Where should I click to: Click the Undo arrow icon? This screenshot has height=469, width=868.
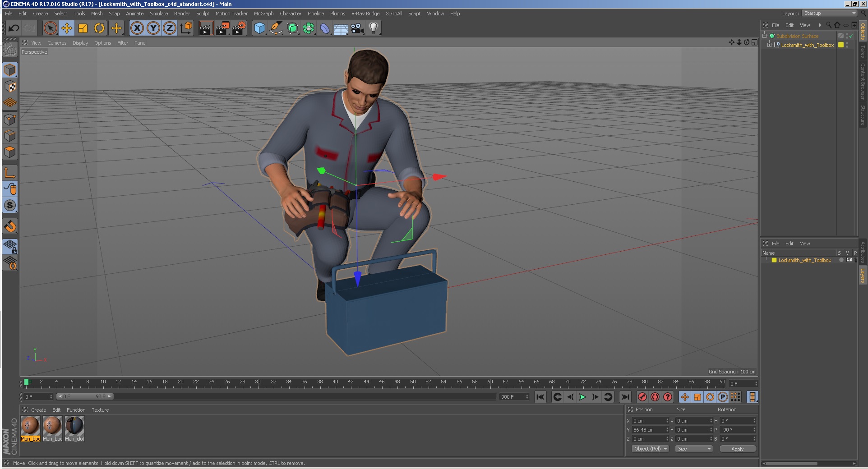[x=14, y=28]
